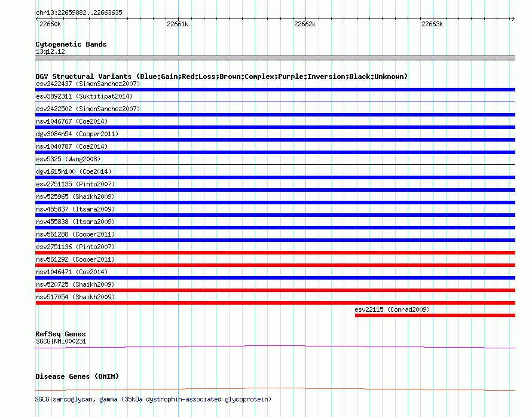Click the red loss bar under esv22115
The image size is (532, 417).
(435, 315)
